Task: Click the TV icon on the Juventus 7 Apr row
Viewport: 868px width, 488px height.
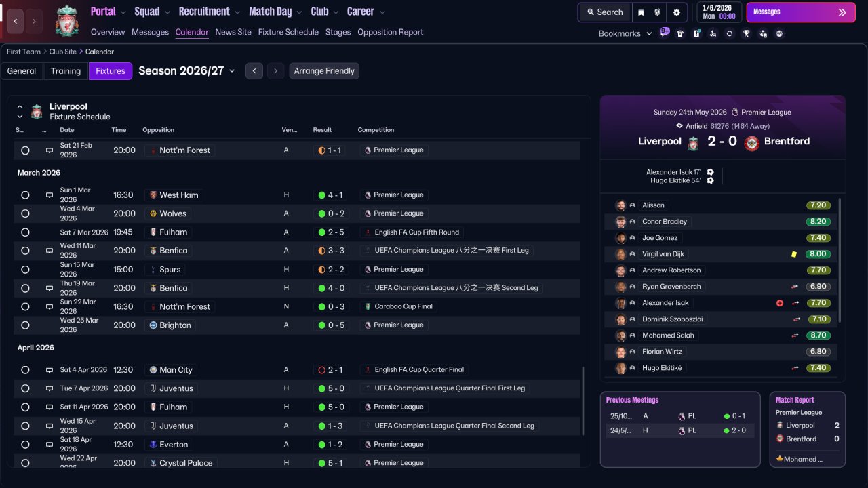Action: [50, 389]
